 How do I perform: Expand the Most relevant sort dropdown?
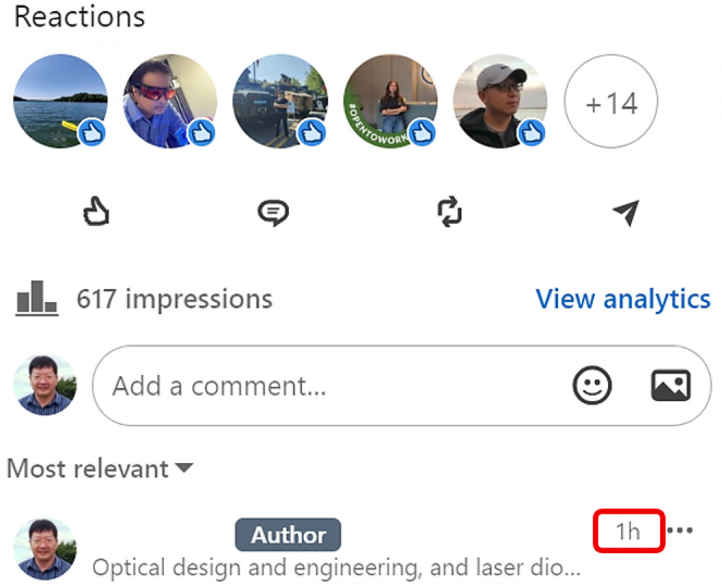[100, 469]
